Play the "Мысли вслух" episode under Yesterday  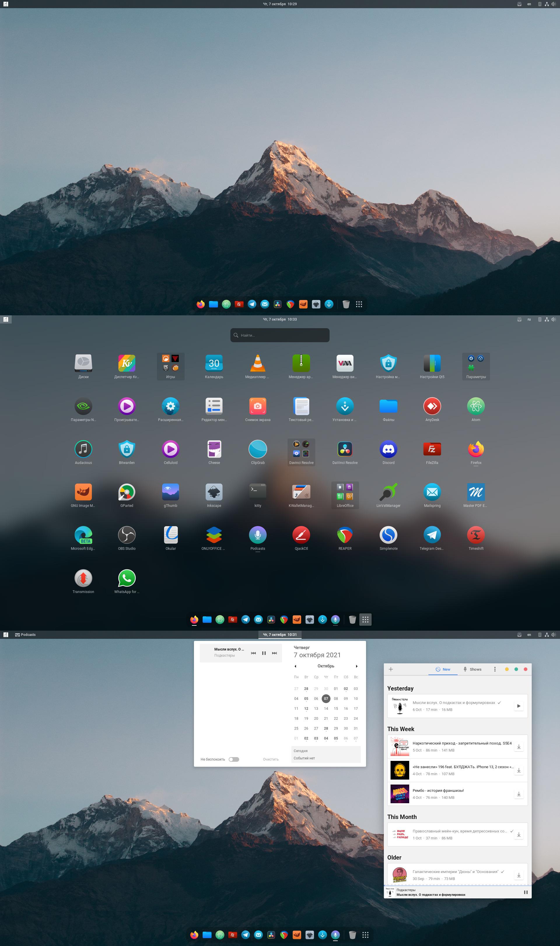519,706
